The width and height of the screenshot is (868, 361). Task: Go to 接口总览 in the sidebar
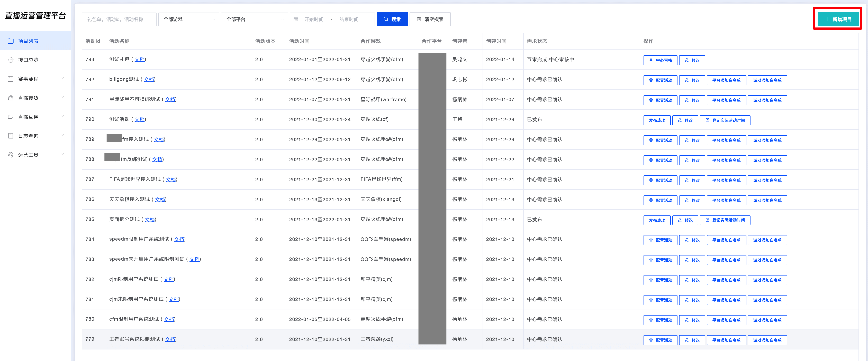coord(36,60)
